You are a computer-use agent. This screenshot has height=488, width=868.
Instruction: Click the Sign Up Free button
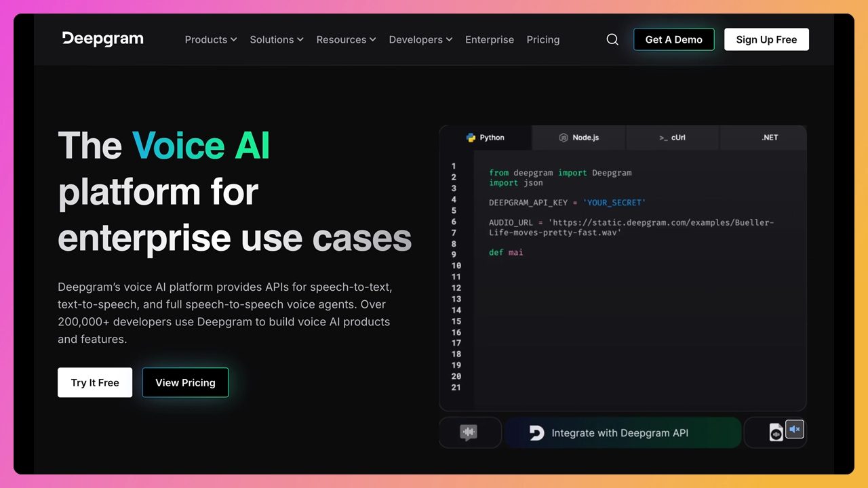coord(766,39)
